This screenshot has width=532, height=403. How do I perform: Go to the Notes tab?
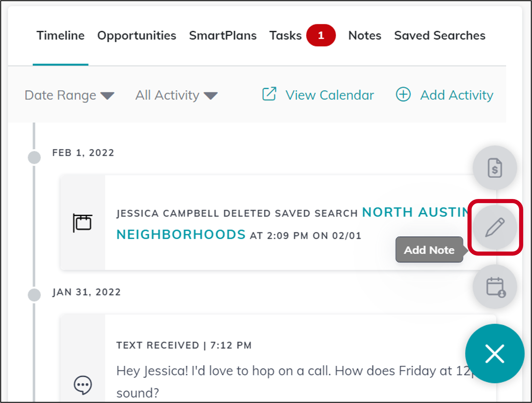point(365,36)
